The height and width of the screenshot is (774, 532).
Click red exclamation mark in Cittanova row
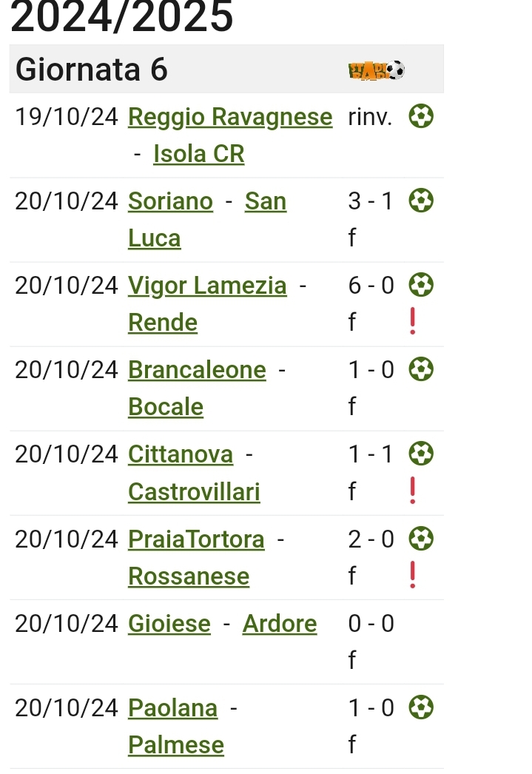click(413, 491)
